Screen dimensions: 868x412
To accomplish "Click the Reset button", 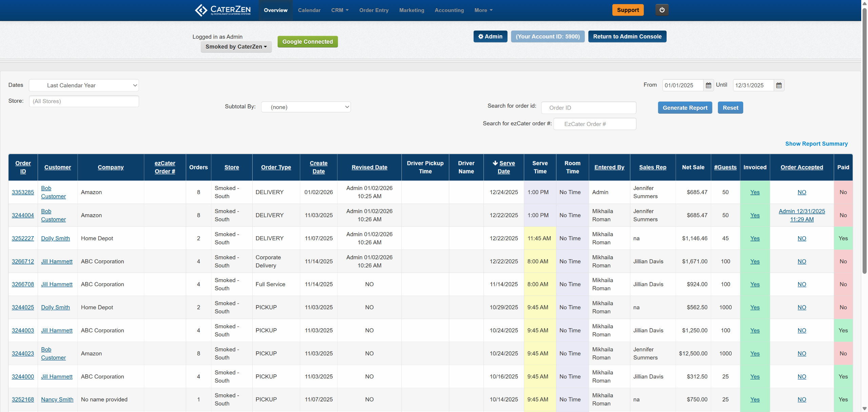I will pos(730,108).
